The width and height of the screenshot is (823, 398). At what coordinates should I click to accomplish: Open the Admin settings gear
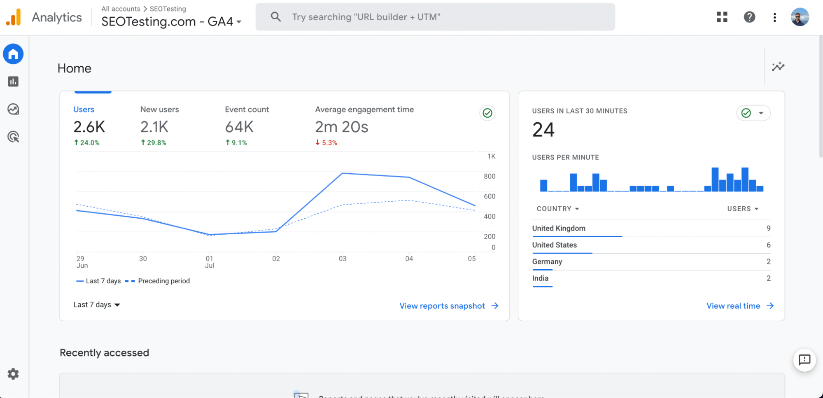coord(13,374)
